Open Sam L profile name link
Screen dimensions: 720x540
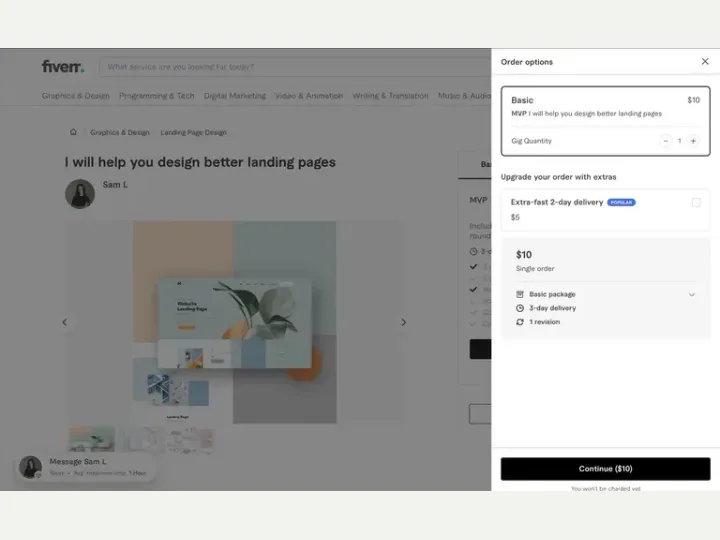click(115, 185)
